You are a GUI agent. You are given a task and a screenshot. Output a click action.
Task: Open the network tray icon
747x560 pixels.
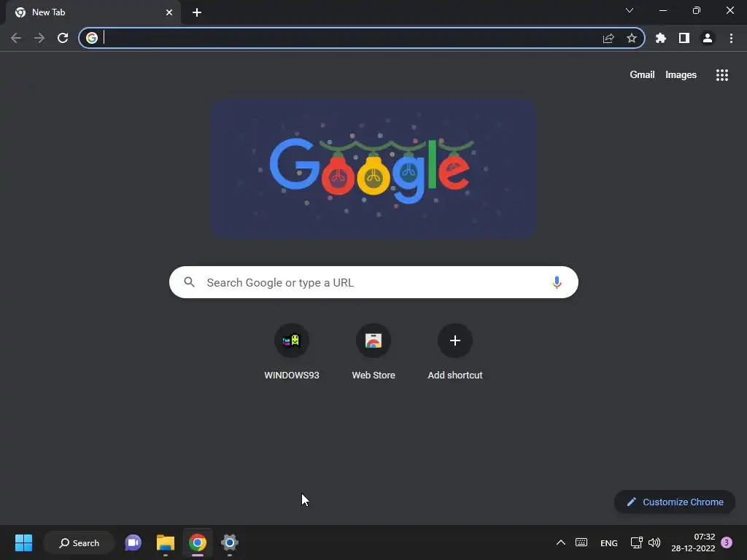(x=636, y=542)
